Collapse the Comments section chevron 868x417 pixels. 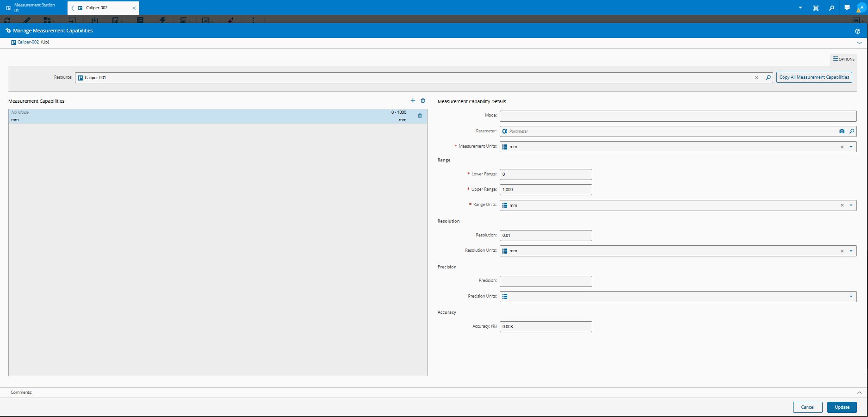[859, 392]
